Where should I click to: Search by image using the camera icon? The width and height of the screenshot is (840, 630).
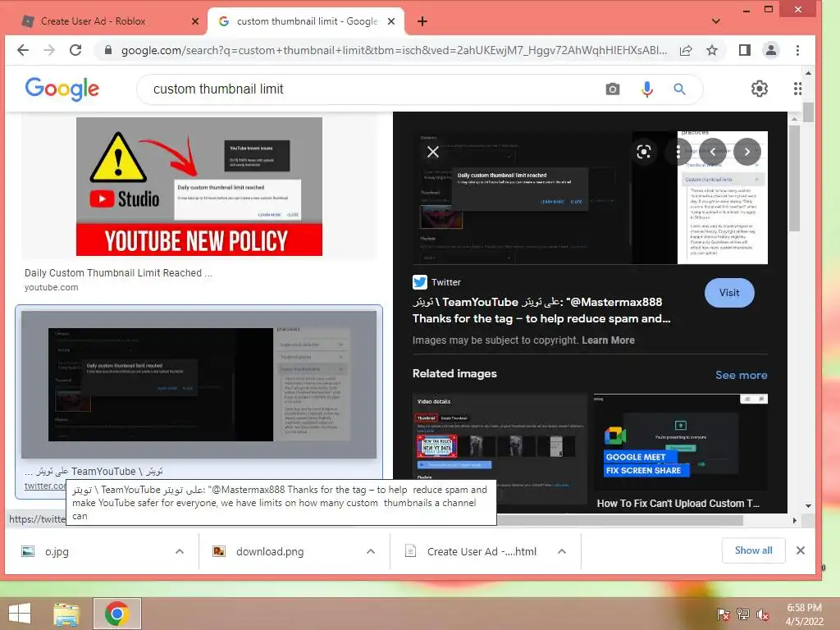click(x=612, y=89)
